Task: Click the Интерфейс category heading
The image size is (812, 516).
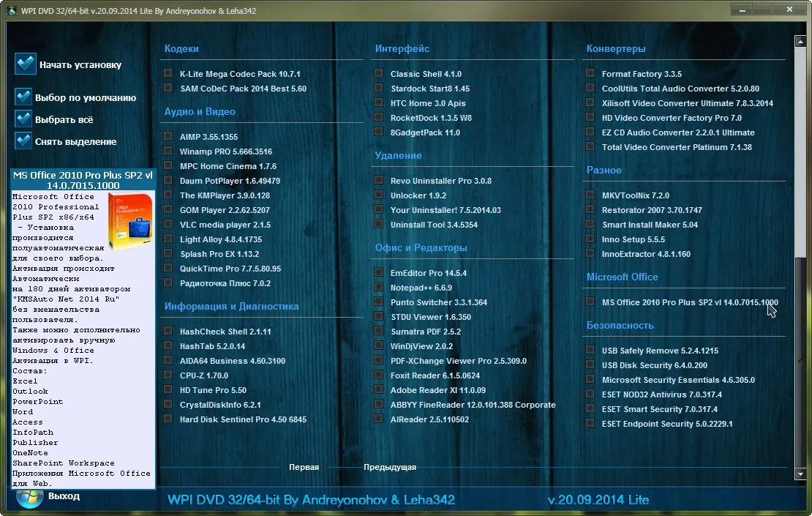Action: [x=402, y=49]
